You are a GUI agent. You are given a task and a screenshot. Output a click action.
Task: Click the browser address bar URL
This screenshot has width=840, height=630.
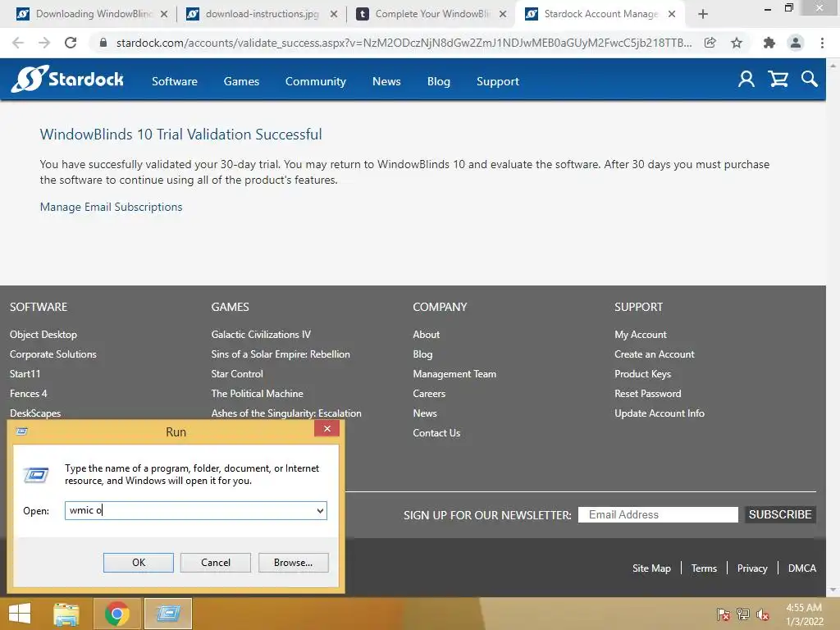pyautogui.click(x=404, y=43)
